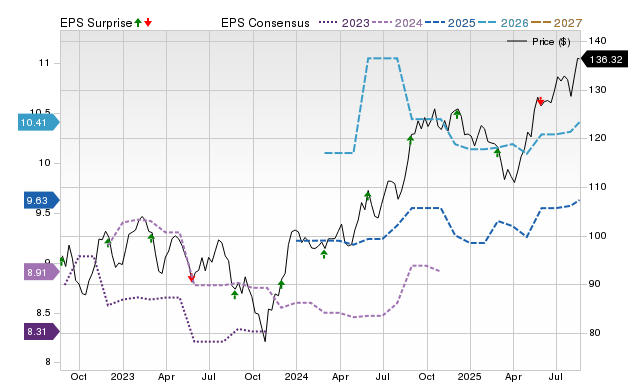Toggle the Price ($) legend entry
This screenshot has height=382, width=640.
tap(539, 42)
